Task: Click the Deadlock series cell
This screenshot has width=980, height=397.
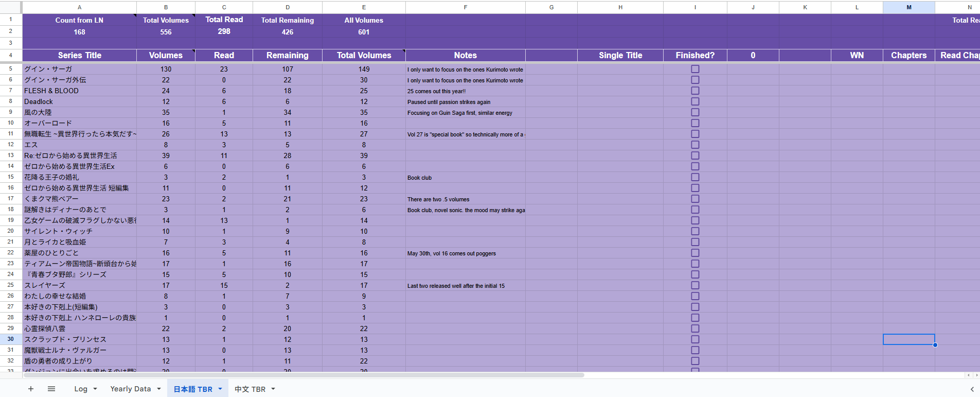Action: pos(79,101)
